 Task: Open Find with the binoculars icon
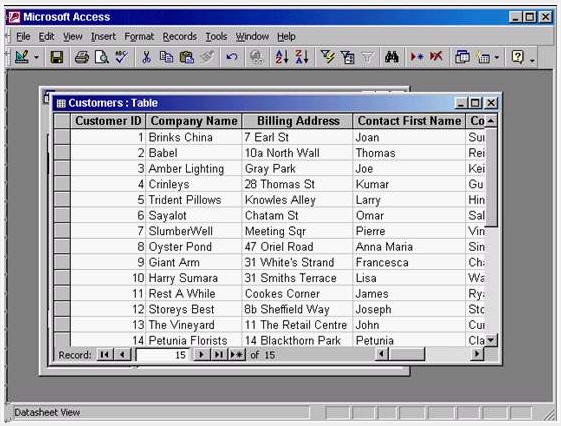point(391,57)
